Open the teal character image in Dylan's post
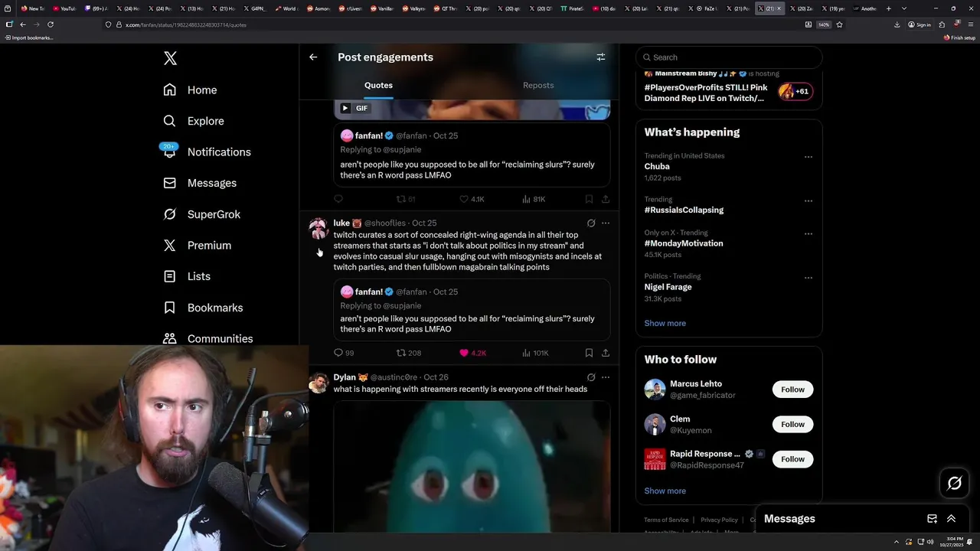Viewport: 980px width, 551px height. (472, 466)
